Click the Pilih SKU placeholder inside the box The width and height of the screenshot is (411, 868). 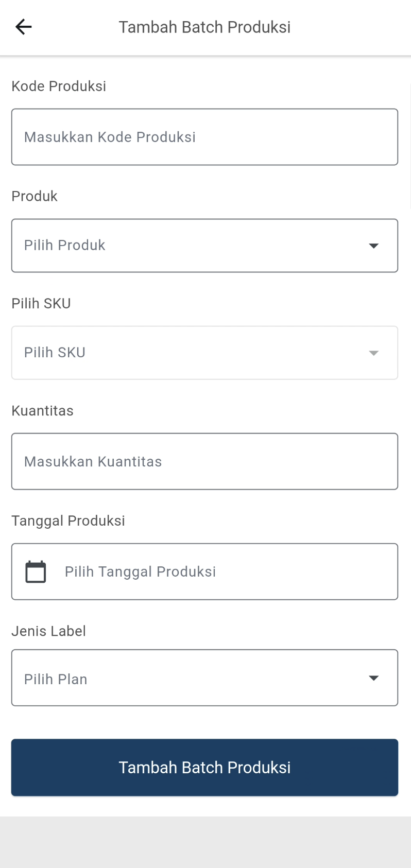coord(55,353)
